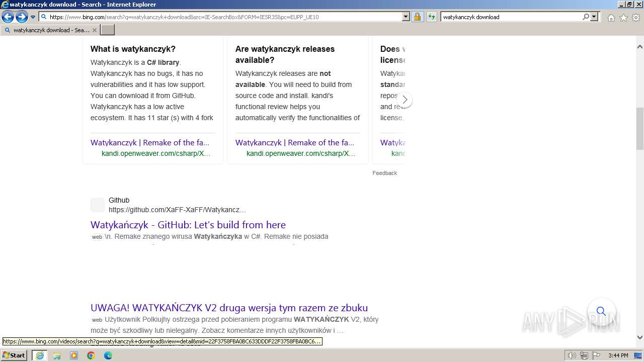The image size is (644, 362).
Task: Click the page scrollbar up arrow
Action: coord(640,47)
